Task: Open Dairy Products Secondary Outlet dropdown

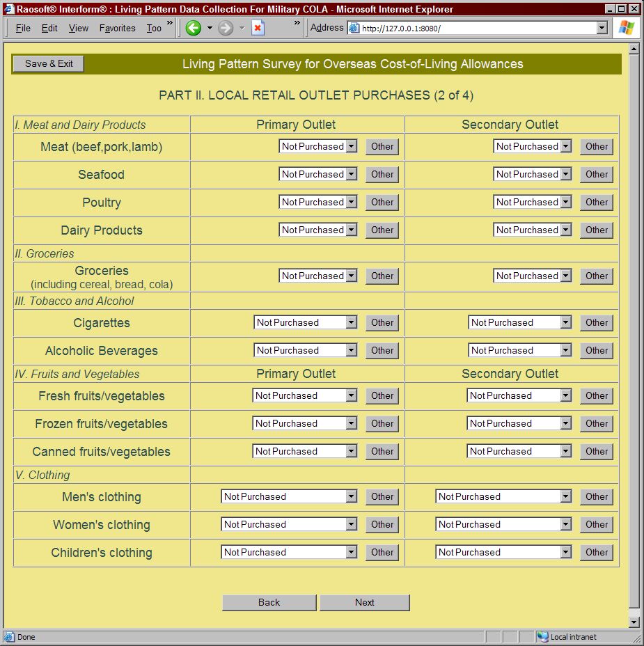Action: pos(533,230)
